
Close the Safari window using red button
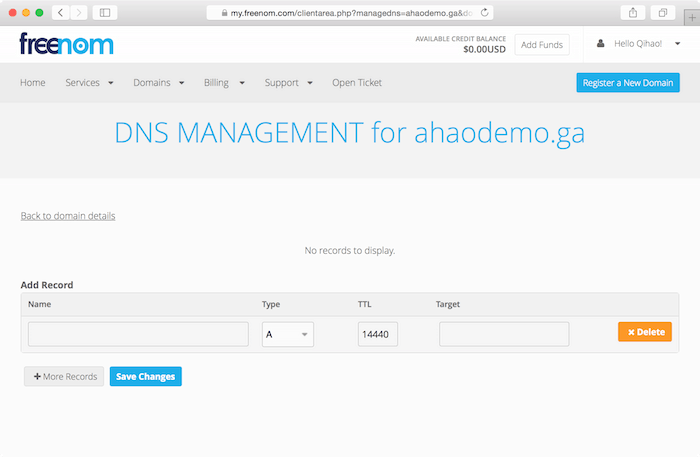[x=12, y=12]
